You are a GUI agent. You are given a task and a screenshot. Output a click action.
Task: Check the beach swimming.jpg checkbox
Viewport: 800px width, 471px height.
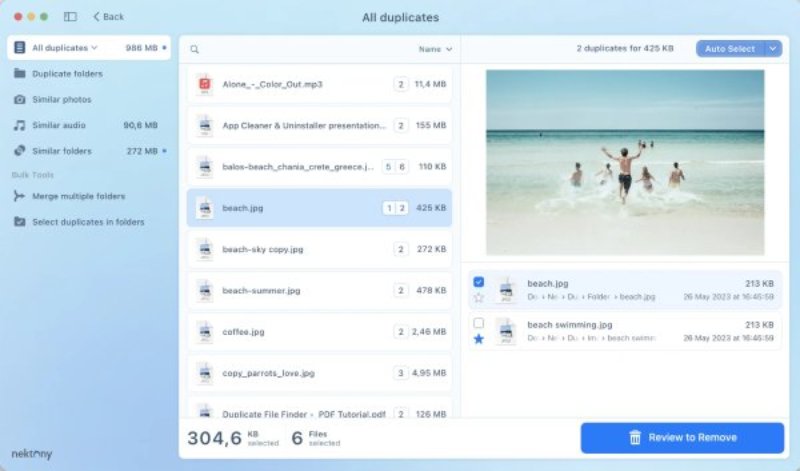coord(478,323)
